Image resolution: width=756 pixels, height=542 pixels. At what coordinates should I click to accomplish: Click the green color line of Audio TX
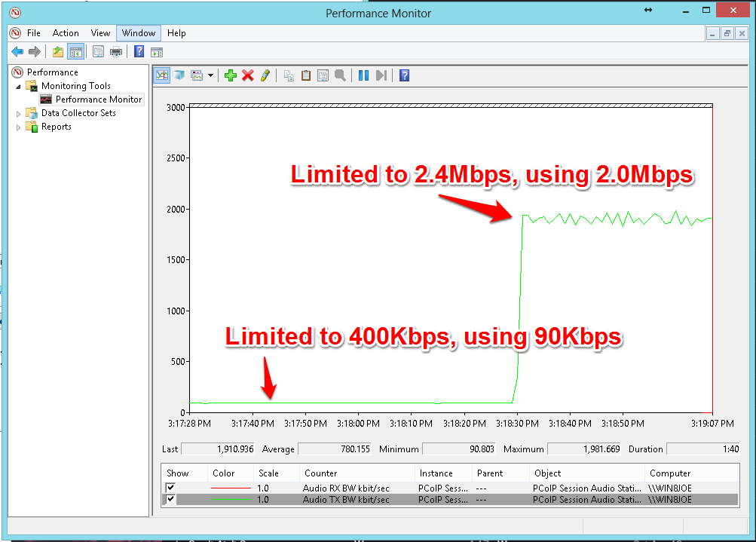click(231, 499)
